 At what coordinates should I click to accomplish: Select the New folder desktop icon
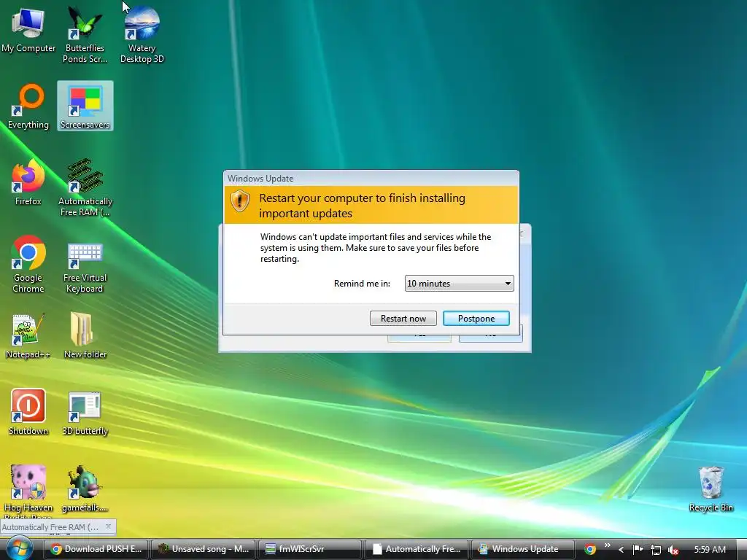click(x=85, y=336)
